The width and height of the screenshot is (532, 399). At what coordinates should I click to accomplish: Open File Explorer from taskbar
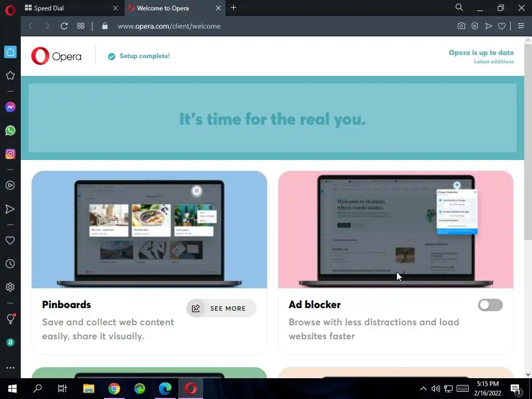[x=88, y=389]
